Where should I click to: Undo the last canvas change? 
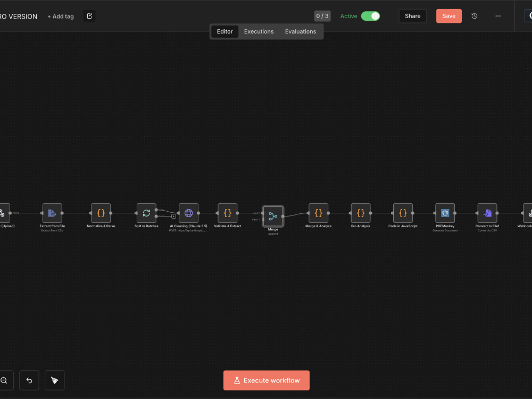[x=29, y=380]
